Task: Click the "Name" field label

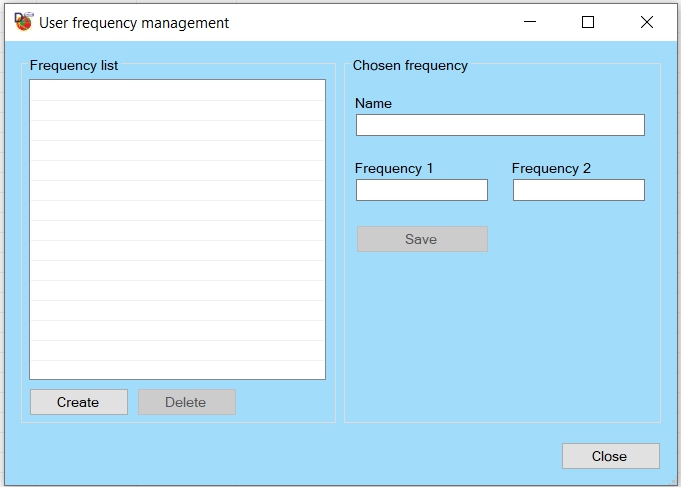Action: [x=373, y=103]
